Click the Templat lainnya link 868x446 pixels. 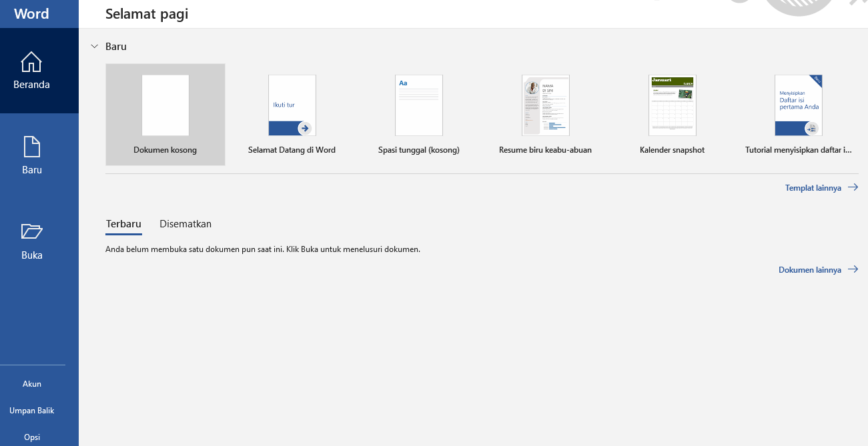coord(821,188)
